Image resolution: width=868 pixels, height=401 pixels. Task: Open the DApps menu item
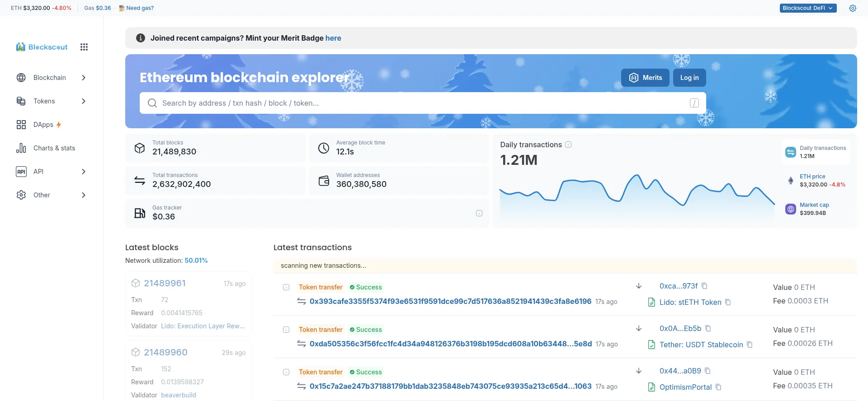43,125
